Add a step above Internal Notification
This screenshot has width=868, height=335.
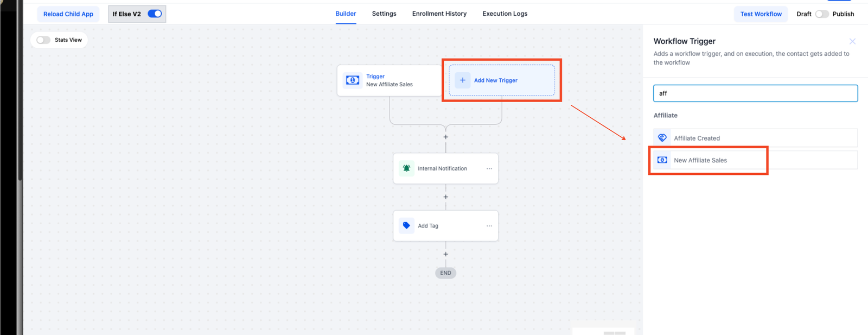(446, 137)
